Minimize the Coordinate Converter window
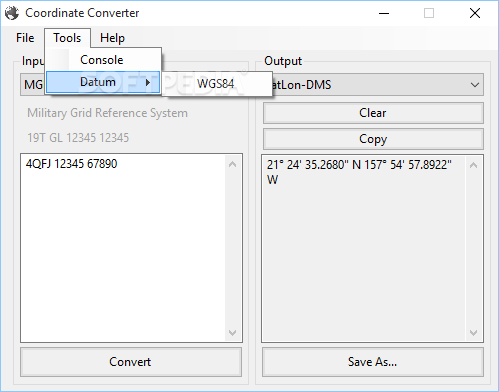 pyautogui.click(x=384, y=13)
